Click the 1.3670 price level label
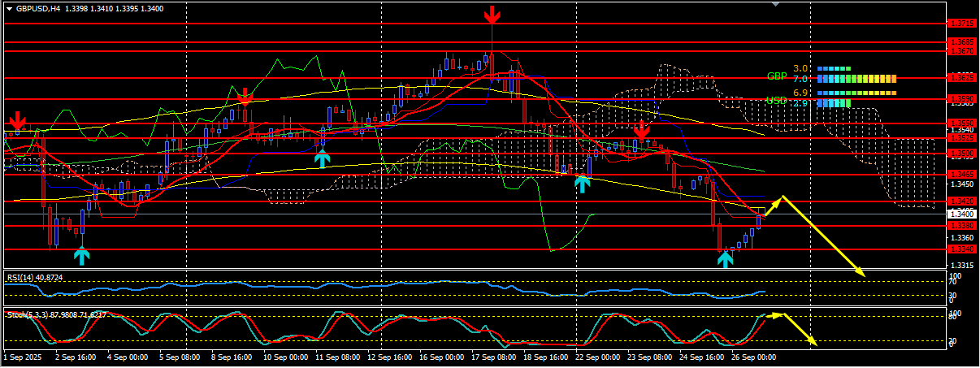The image size is (980, 368). (x=962, y=50)
